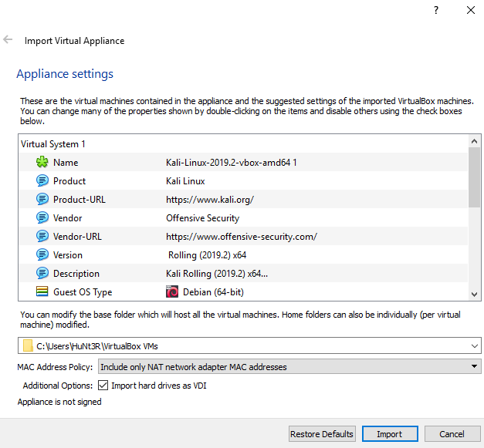Image resolution: width=484 pixels, height=448 pixels.
Task: Click the Version label
Action: [x=68, y=255]
